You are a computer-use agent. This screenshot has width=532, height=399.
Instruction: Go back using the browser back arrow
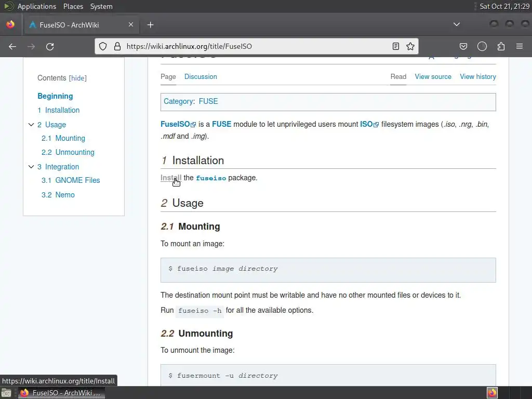point(12,46)
